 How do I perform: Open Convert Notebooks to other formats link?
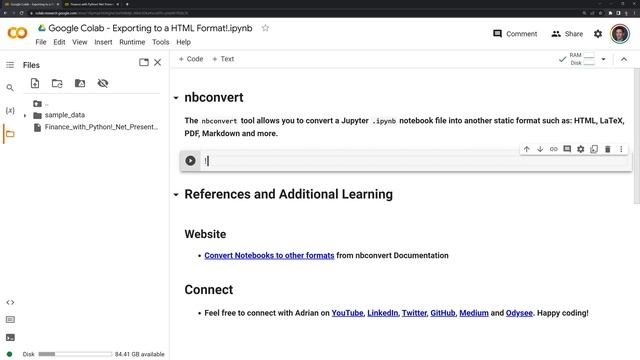269,256
